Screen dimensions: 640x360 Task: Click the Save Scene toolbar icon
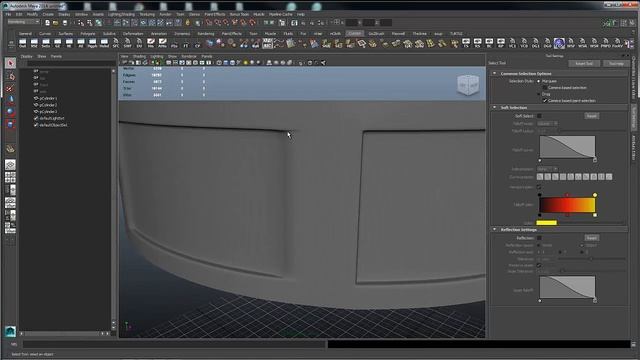coord(64,23)
